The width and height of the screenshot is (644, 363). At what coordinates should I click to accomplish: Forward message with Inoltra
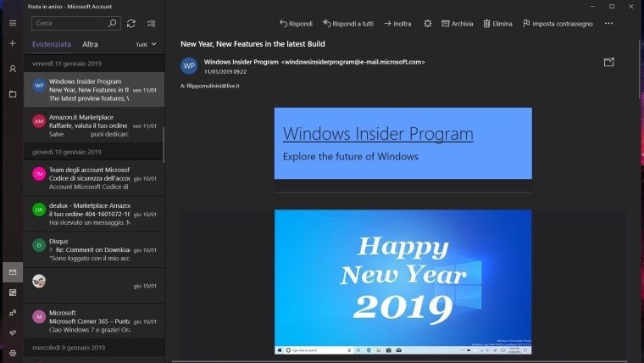pos(397,24)
